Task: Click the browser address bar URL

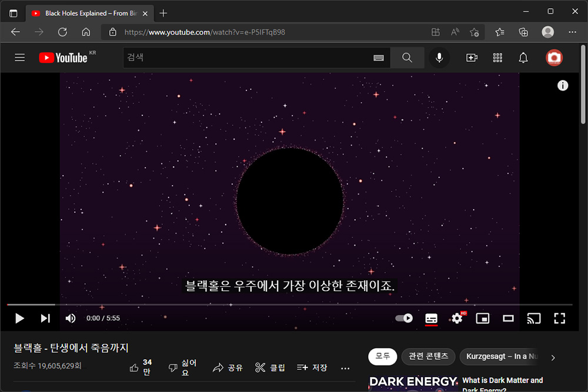Action: tap(205, 32)
